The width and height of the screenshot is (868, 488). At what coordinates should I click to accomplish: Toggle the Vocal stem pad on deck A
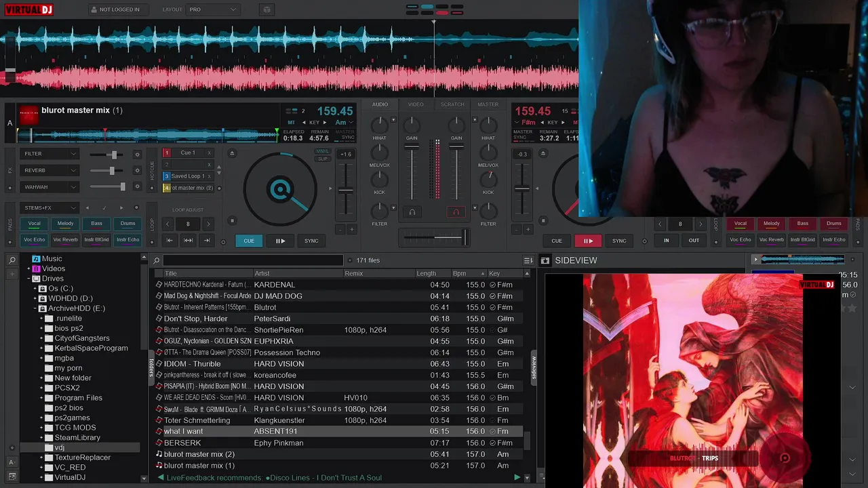tap(34, 224)
